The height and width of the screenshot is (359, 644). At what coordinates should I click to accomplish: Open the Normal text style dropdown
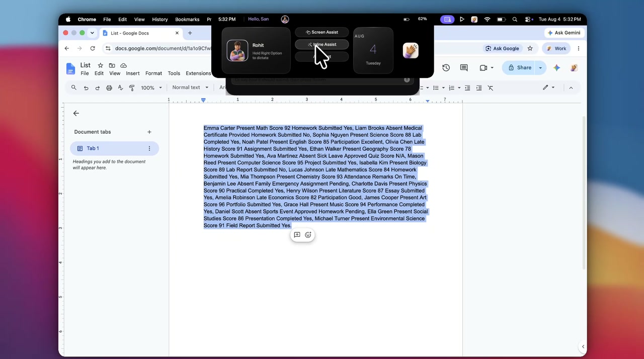coord(190,87)
